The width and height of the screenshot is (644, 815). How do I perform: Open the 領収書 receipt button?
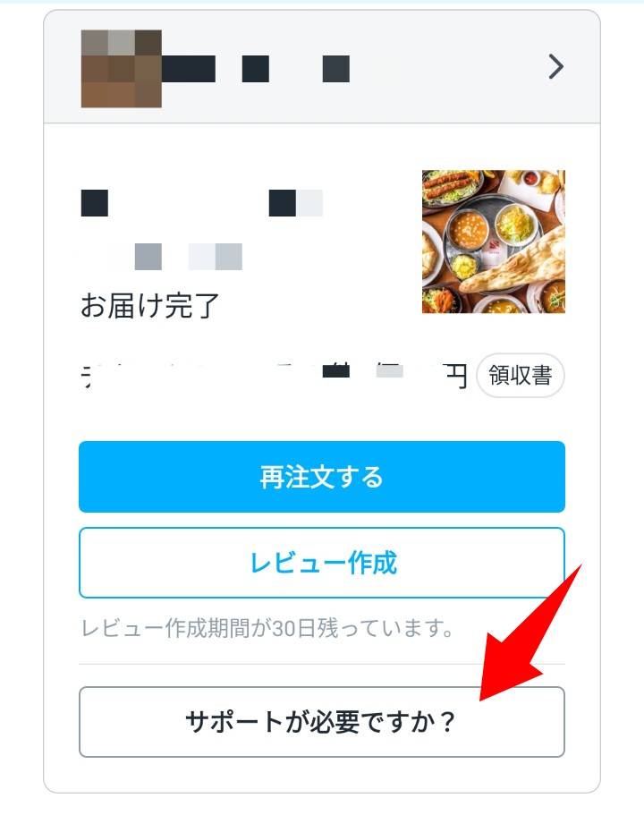pyautogui.click(x=521, y=375)
